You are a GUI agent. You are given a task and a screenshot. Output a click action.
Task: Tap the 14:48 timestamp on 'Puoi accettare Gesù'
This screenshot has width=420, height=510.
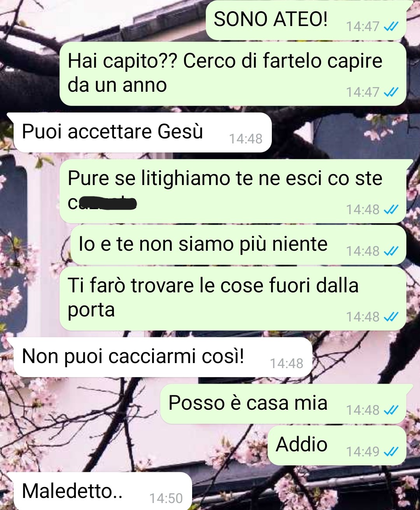[x=246, y=139]
